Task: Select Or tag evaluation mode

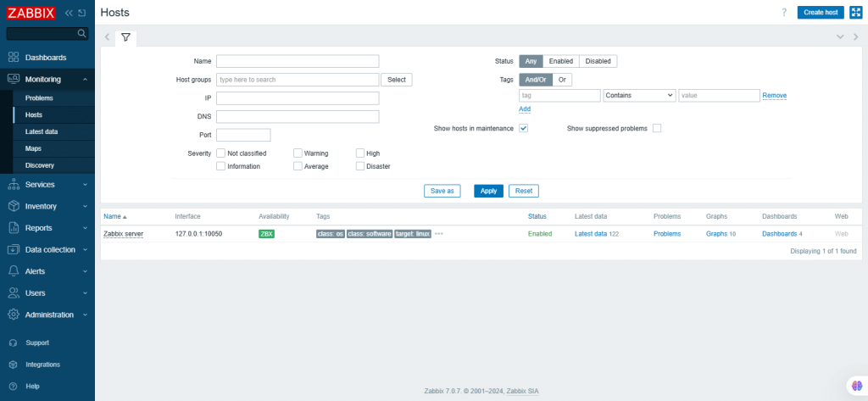Action: [x=562, y=80]
